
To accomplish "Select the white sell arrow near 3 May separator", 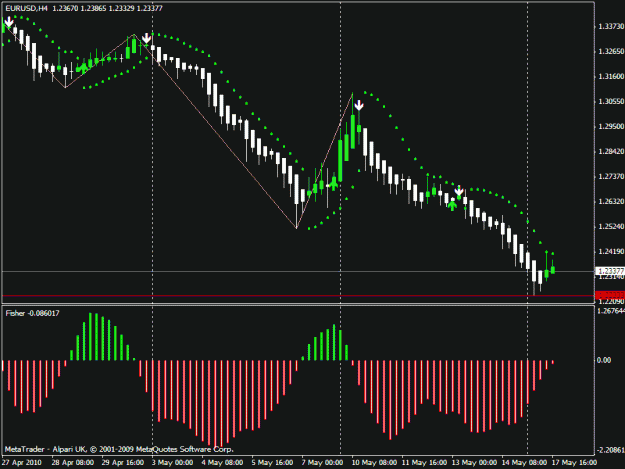I will (x=147, y=38).
